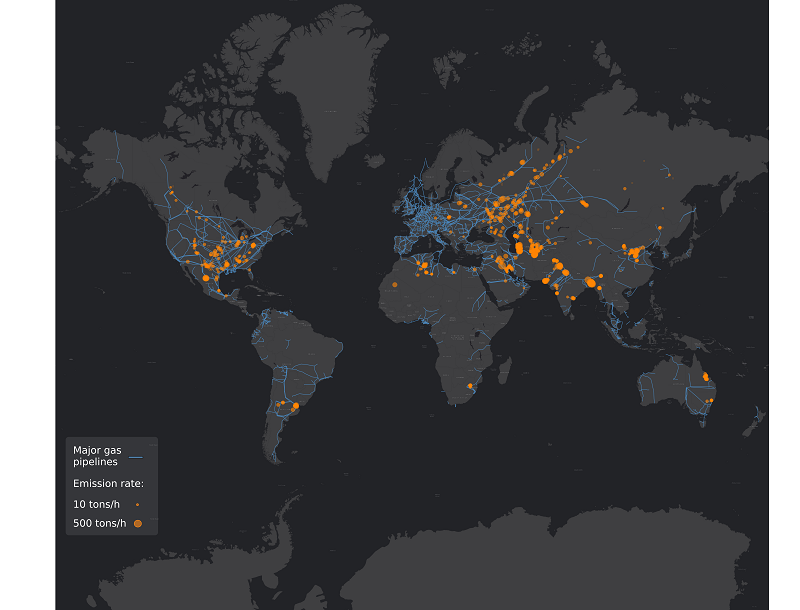Click on Antarctica landmass
800x610 pixels.
pyautogui.click(x=560, y=570)
